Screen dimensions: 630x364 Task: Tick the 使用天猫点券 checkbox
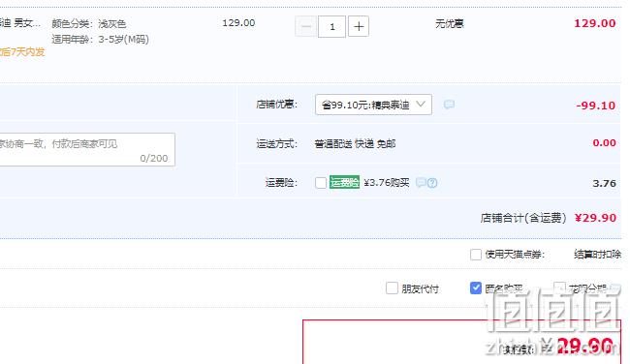(x=476, y=255)
